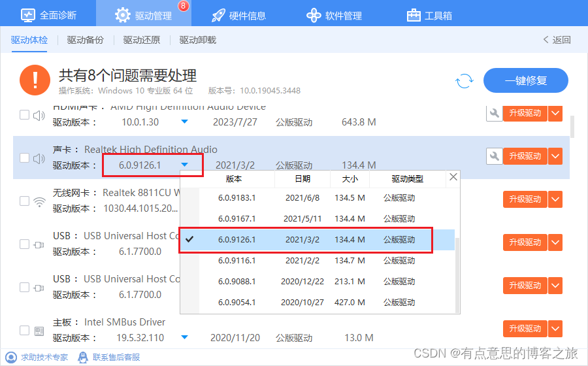Screen dimensions: 588x366
Task: Click wrench repair icon in AMD audio row
Action: tap(495, 113)
